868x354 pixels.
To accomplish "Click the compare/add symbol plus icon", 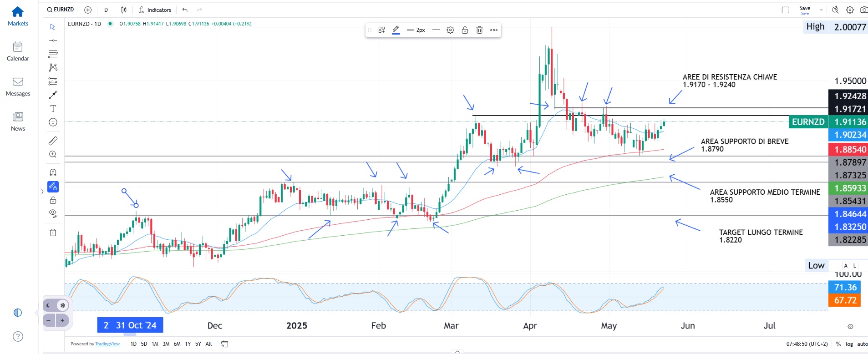I will tap(88, 10).
